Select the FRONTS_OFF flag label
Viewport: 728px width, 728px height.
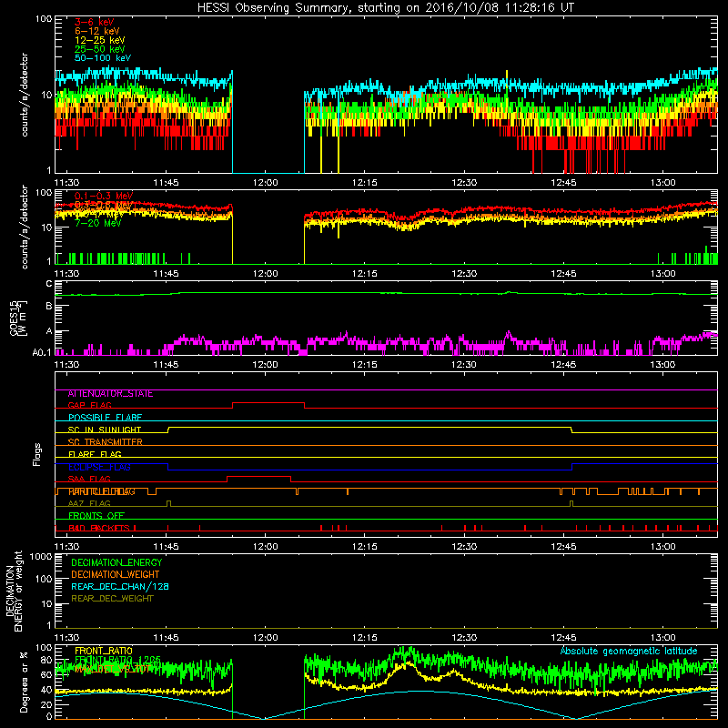(96, 516)
